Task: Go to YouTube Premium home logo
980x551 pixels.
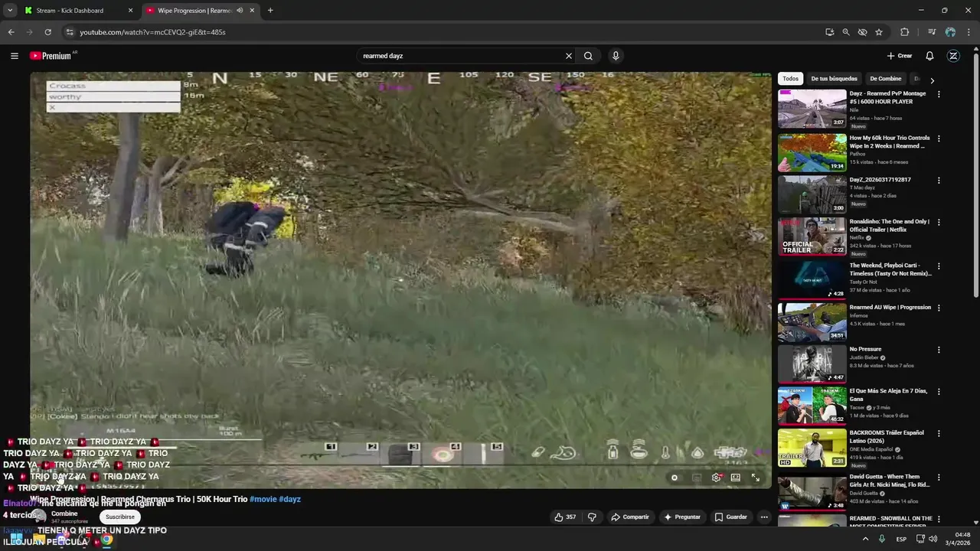Action: [52, 56]
